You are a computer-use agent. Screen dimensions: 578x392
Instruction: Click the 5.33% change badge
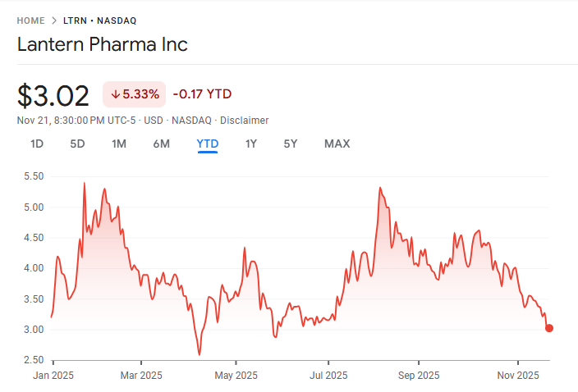[x=135, y=94]
